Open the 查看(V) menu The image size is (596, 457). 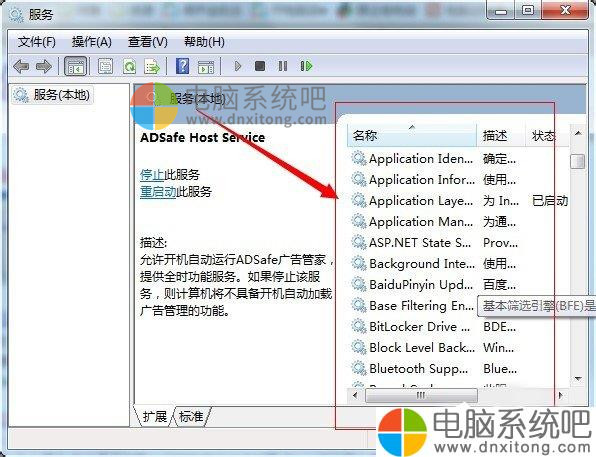tap(147, 41)
